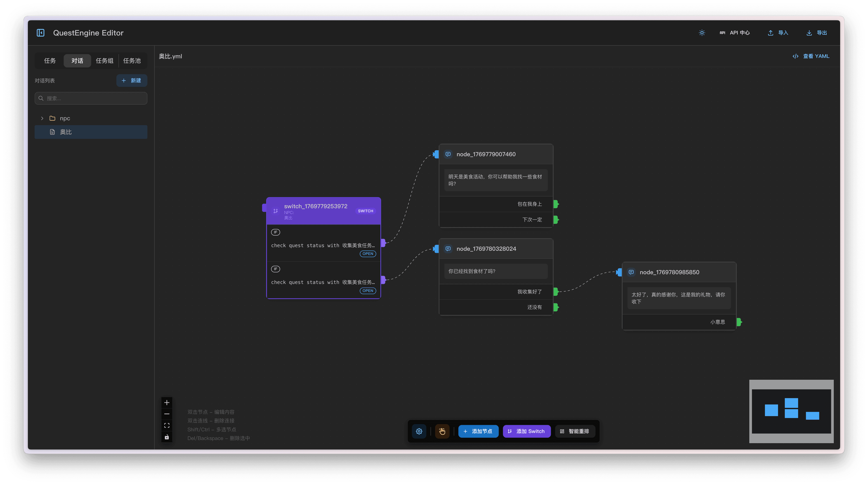Toggle the light/dark theme sun icon

tap(702, 33)
